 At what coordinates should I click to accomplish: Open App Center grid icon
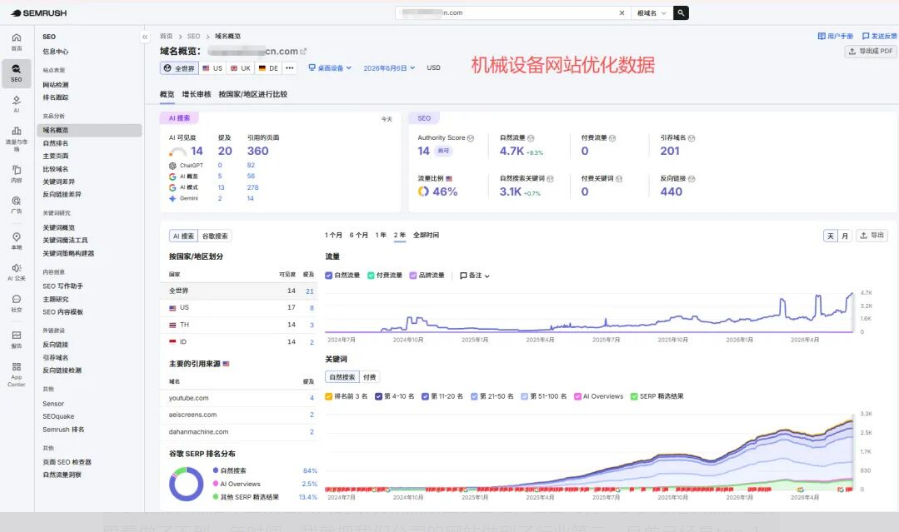(16, 366)
